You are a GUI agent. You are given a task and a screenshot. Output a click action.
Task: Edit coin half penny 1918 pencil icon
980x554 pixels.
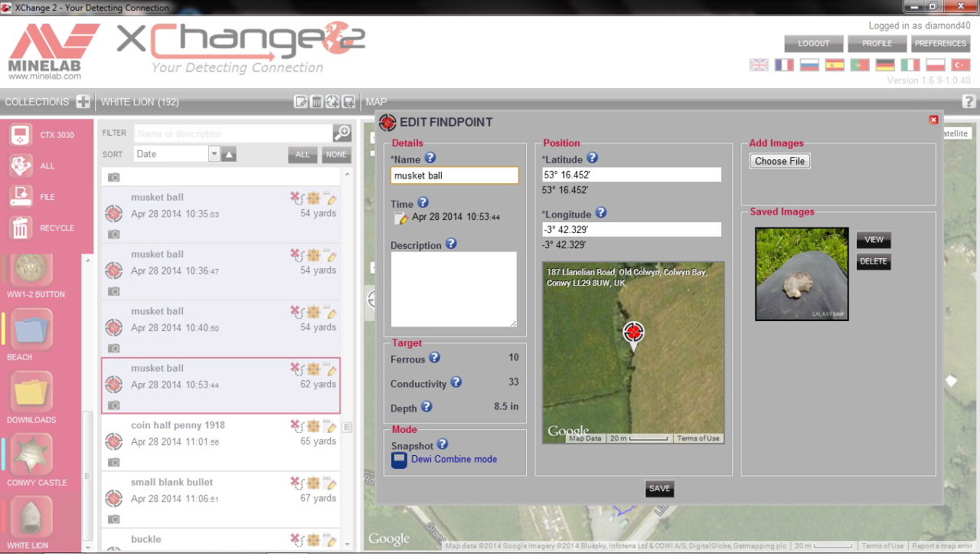332,427
